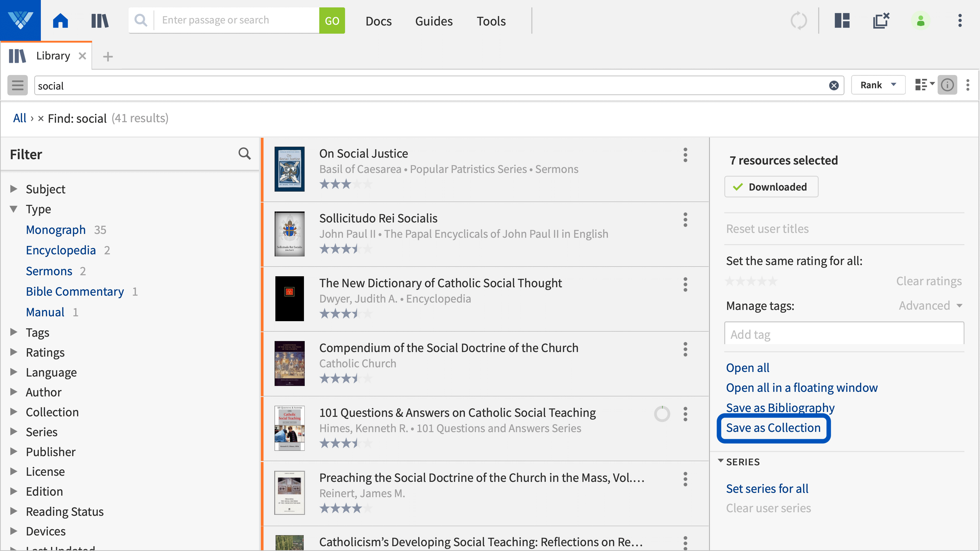This screenshot has width=980, height=551.
Task: Expand the Series filter
Action: (x=14, y=431)
